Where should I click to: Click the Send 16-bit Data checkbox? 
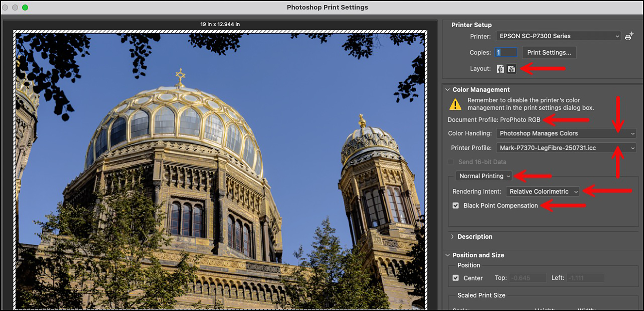point(451,162)
